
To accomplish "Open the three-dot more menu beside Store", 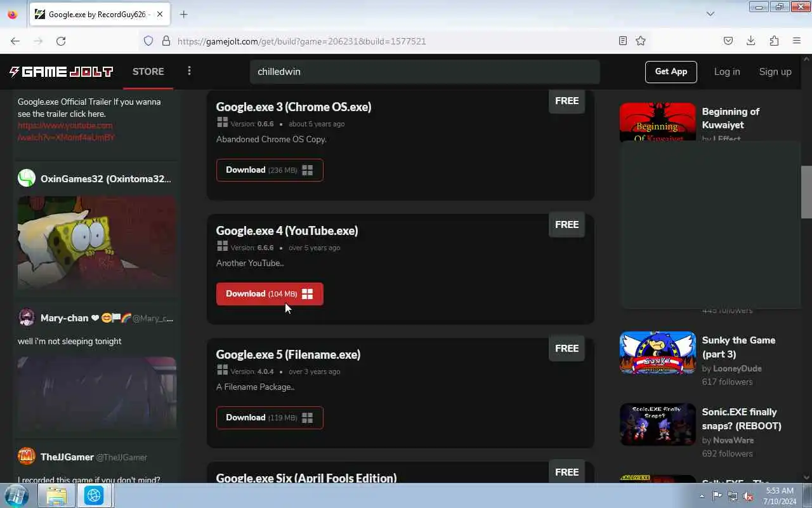I will pyautogui.click(x=189, y=71).
